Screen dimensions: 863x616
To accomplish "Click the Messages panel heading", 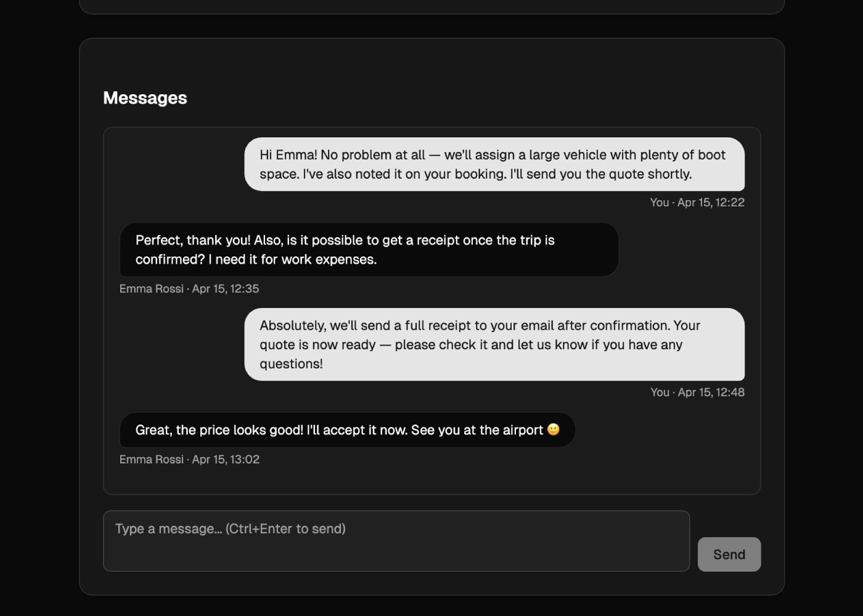I will [145, 97].
